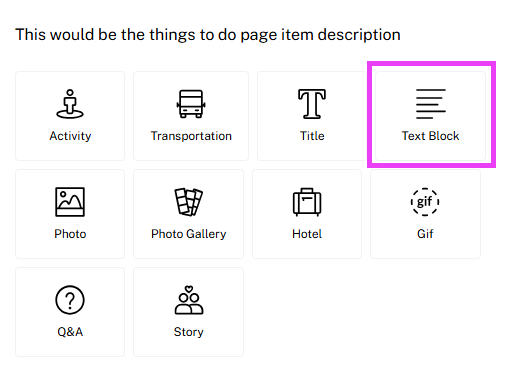The width and height of the screenshot is (507, 381).
Task: Select the Q&A label text
Action: [70, 332]
